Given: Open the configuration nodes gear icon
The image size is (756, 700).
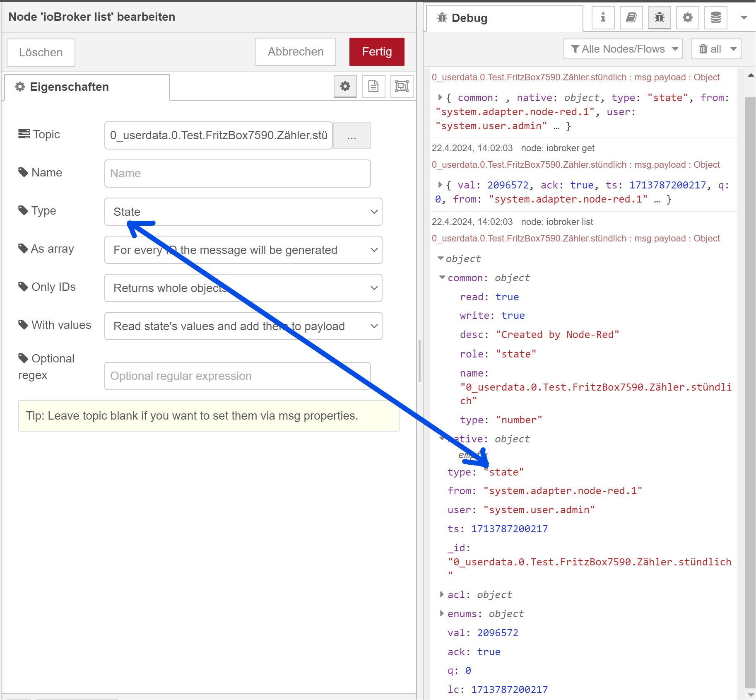Looking at the screenshot, I should 687,18.
